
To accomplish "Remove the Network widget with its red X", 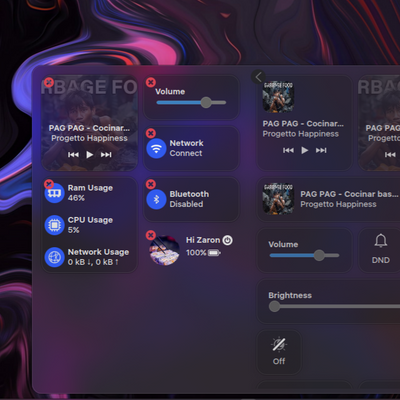I will pyautogui.click(x=151, y=133).
